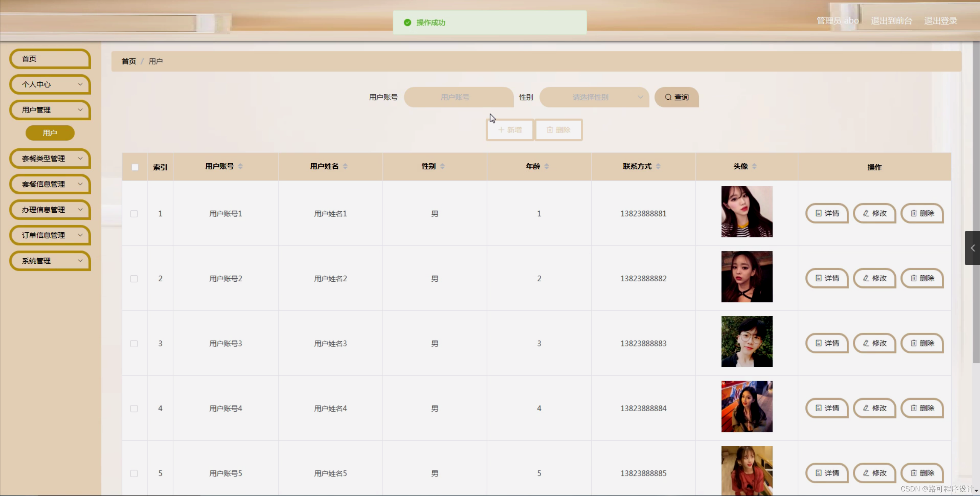
Task: Click 删除 for 用户账号3
Action: (x=922, y=343)
